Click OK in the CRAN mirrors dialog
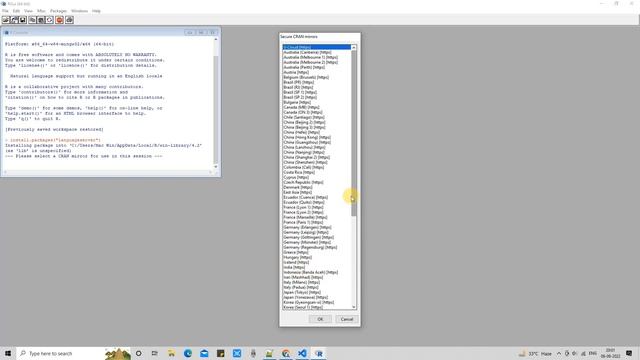640x360 pixels. pos(320,319)
